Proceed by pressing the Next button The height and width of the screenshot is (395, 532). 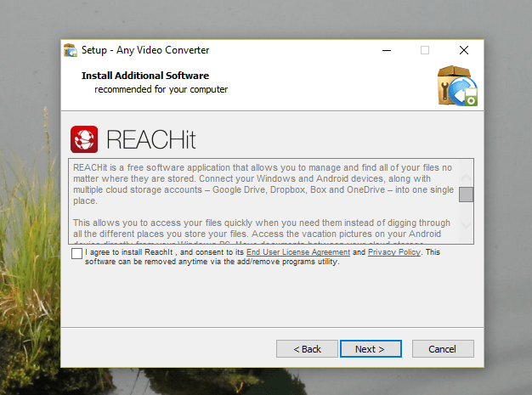click(x=371, y=349)
